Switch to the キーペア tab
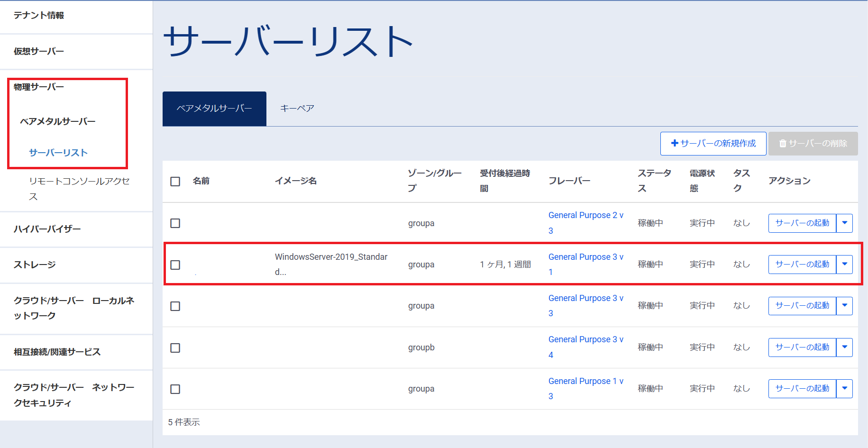 tap(297, 109)
